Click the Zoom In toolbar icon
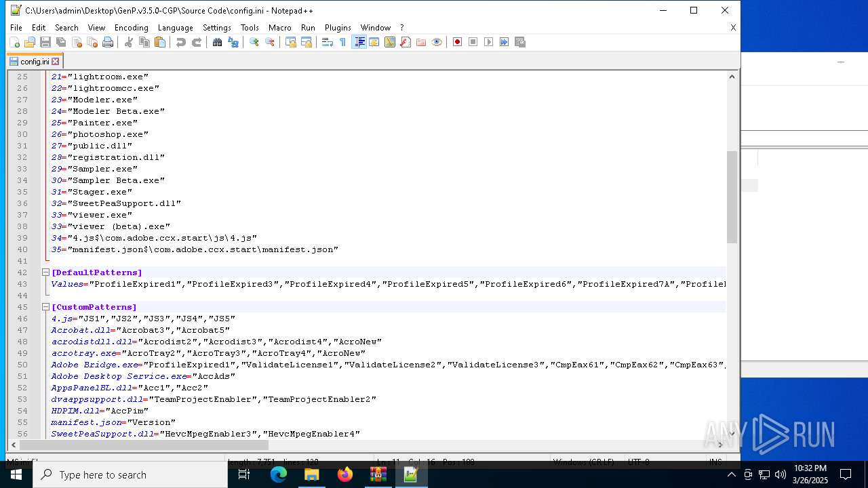The image size is (868, 488). click(254, 42)
